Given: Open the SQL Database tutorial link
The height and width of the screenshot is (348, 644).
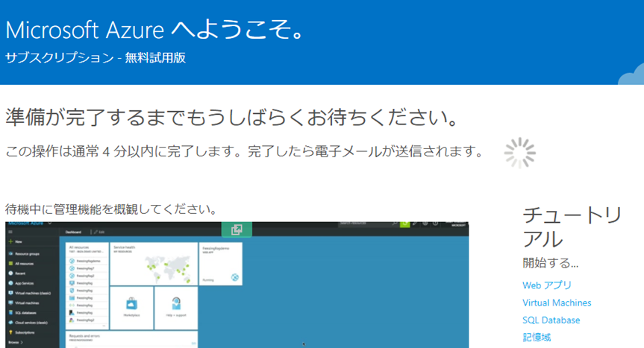Looking at the screenshot, I should tap(551, 320).
